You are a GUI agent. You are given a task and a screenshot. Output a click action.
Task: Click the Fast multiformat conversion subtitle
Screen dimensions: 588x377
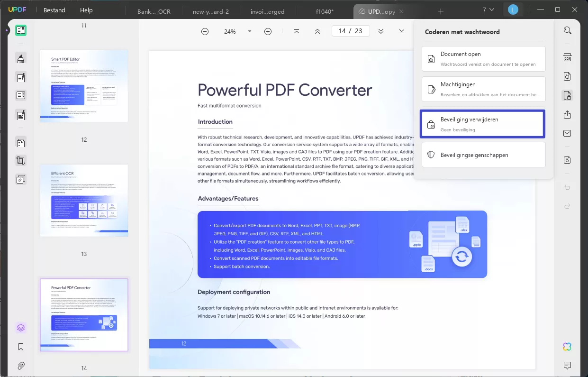229,106
